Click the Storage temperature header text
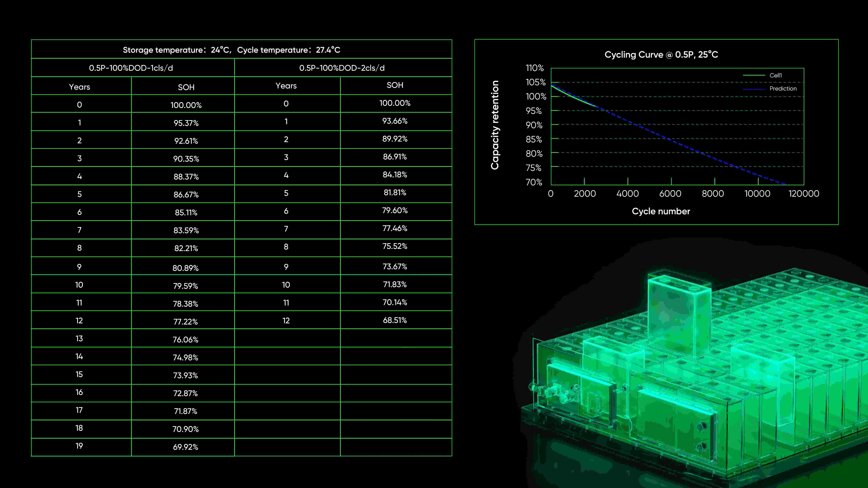The height and width of the screenshot is (488, 868). [x=232, y=50]
